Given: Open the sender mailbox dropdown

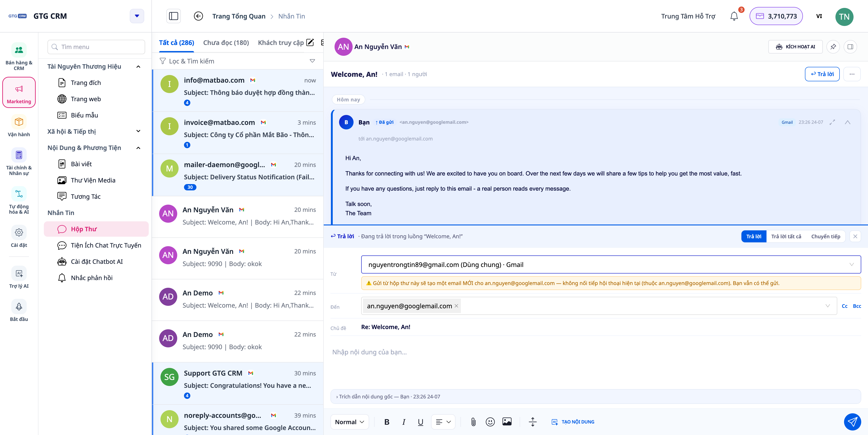Looking at the screenshot, I should tap(611, 265).
